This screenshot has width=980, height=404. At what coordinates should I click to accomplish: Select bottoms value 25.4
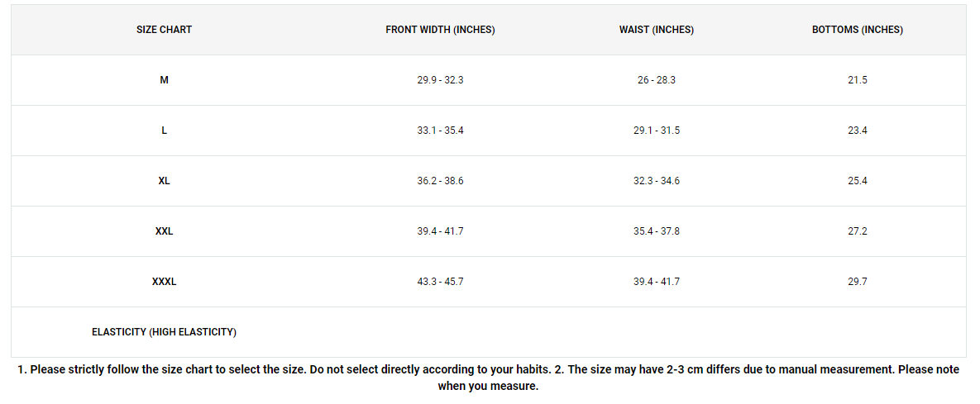[x=858, y=181]
